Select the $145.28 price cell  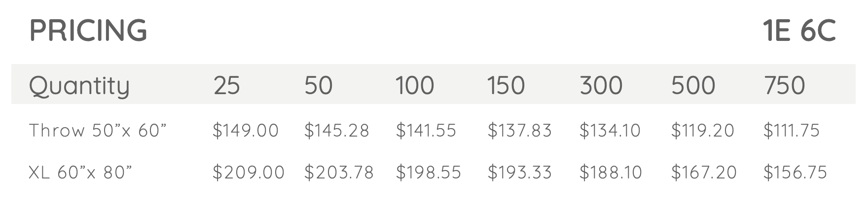[x=337, y=131]
